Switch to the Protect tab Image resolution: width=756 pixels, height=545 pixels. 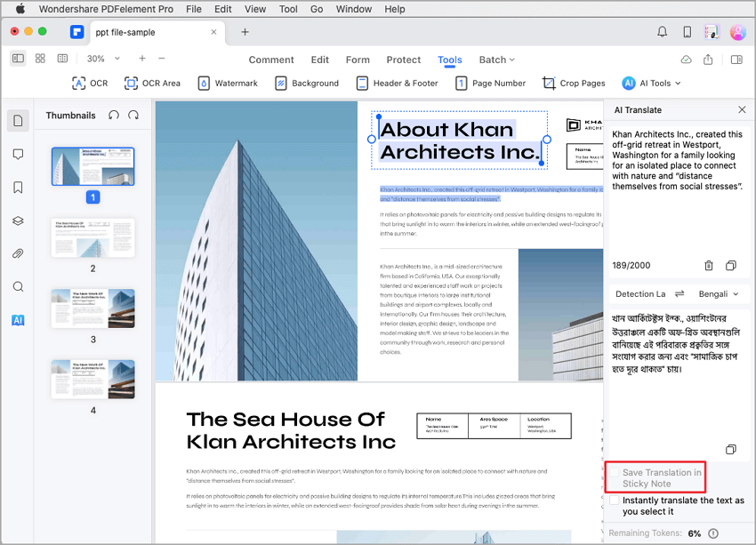click(x=404, y=60)
